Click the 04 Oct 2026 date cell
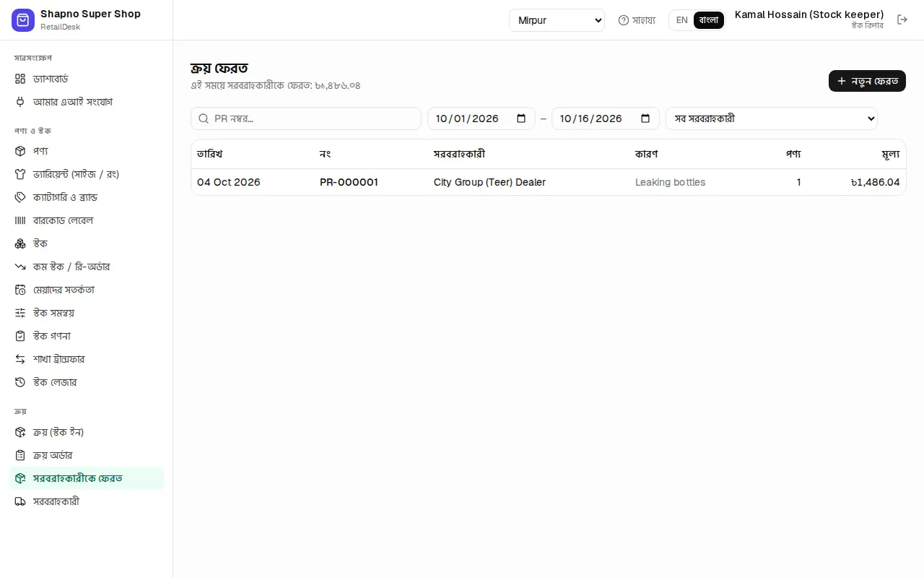This screenshot has height=578, width=924. (229, 182)
